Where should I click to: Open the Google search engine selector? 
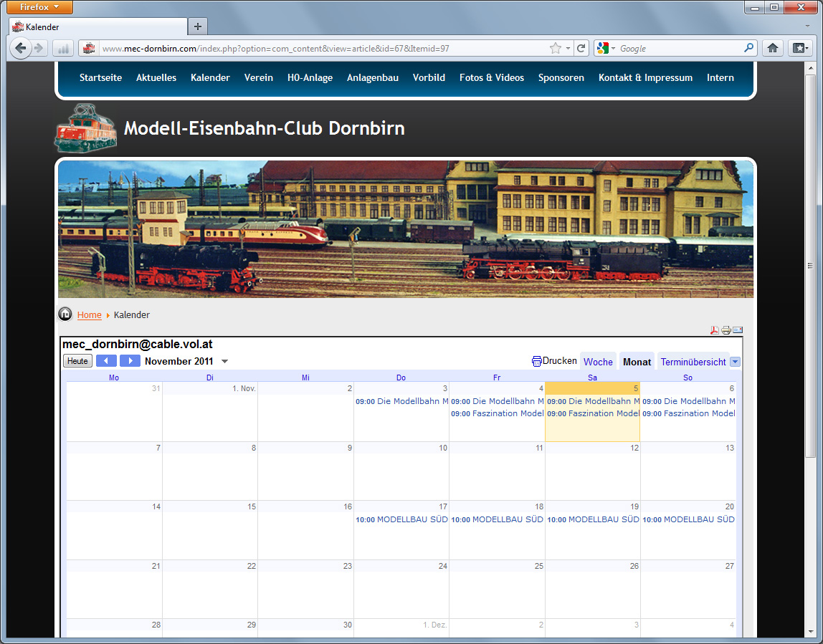(606, 48)
